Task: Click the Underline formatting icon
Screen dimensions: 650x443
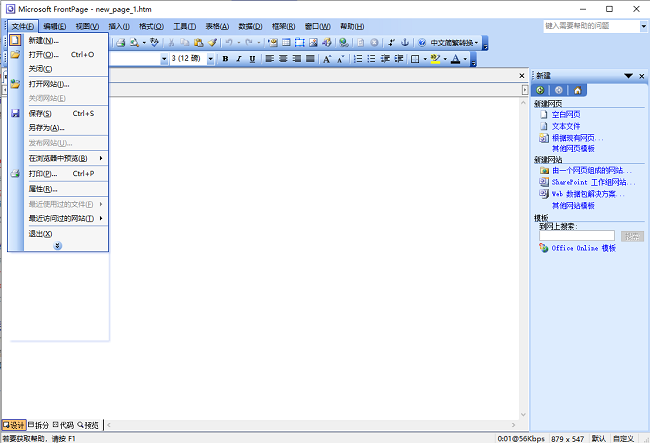Action: (x=252, y=59)
